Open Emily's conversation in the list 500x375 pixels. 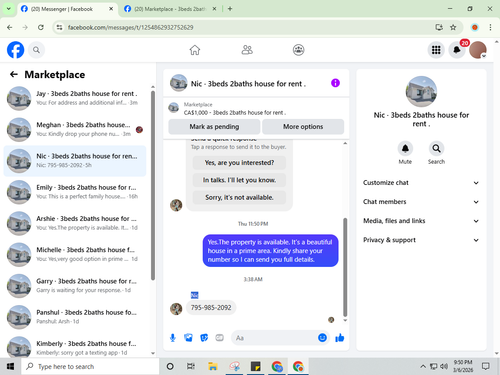click(x=75, y=192)
